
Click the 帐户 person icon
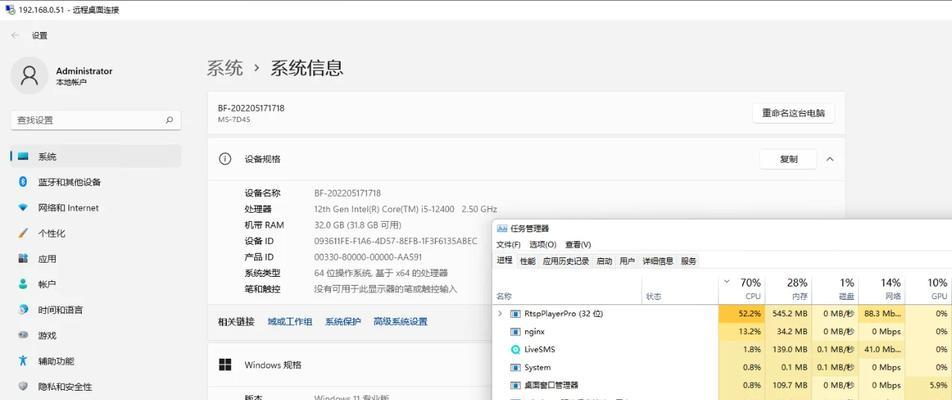click(x=23, y=284)
